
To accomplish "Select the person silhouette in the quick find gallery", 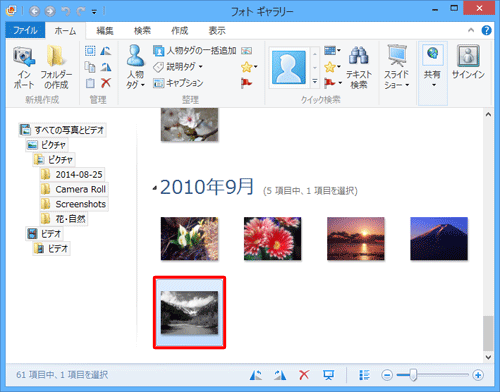I will pyautogui.click(x=289, y=67).
